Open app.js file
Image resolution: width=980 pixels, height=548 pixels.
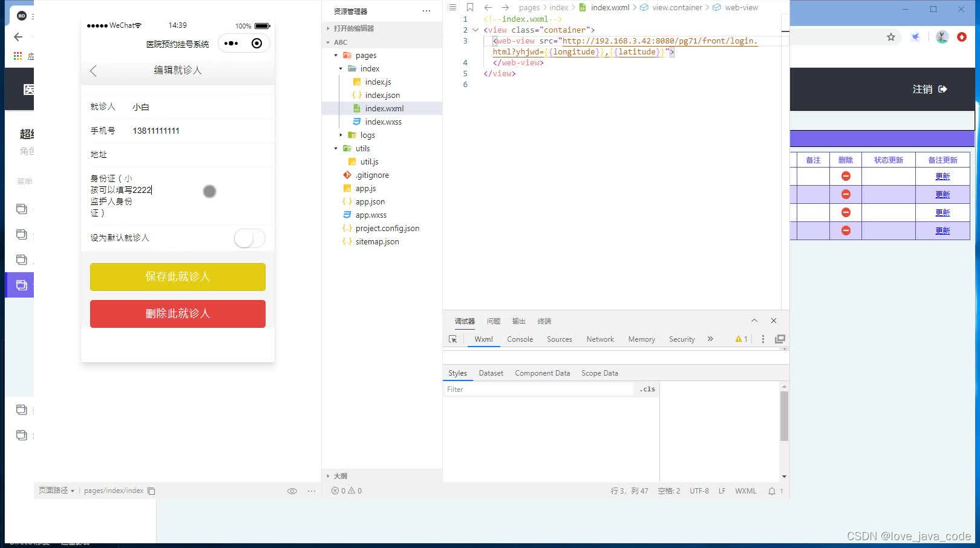click(365, 189)
